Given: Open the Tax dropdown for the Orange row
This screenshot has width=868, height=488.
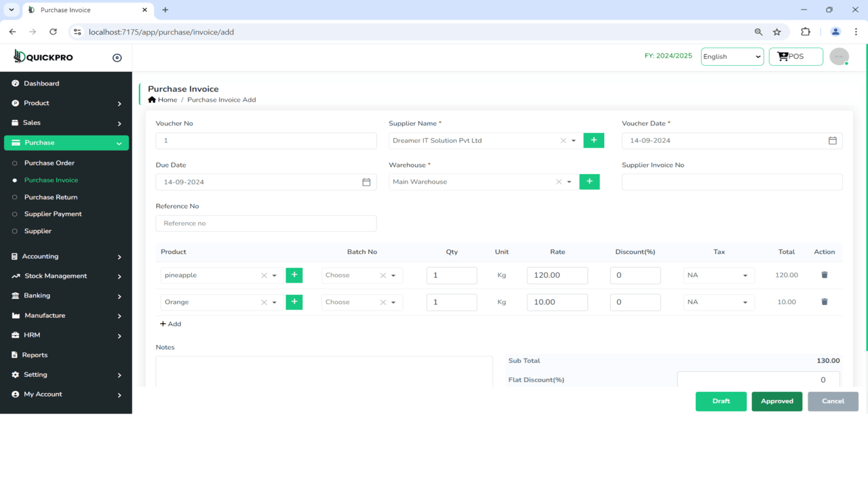Looking at the screenshot, I should [718, 302].
